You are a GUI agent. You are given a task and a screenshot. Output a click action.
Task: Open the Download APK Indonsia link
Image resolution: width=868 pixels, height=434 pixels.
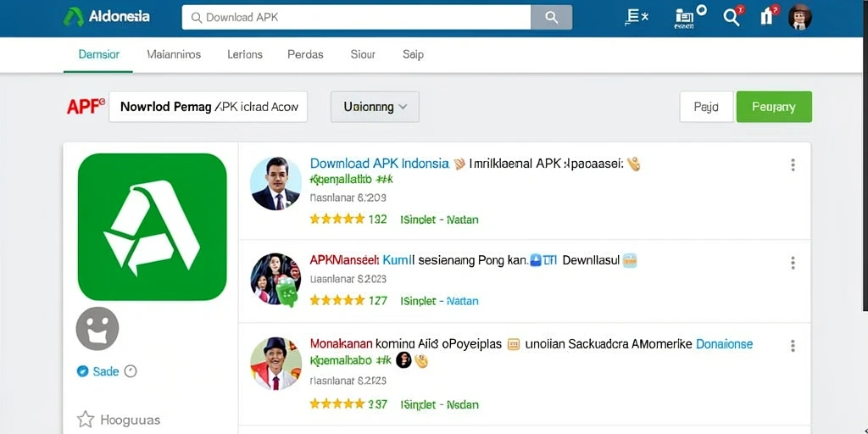(x=379, y=164)
